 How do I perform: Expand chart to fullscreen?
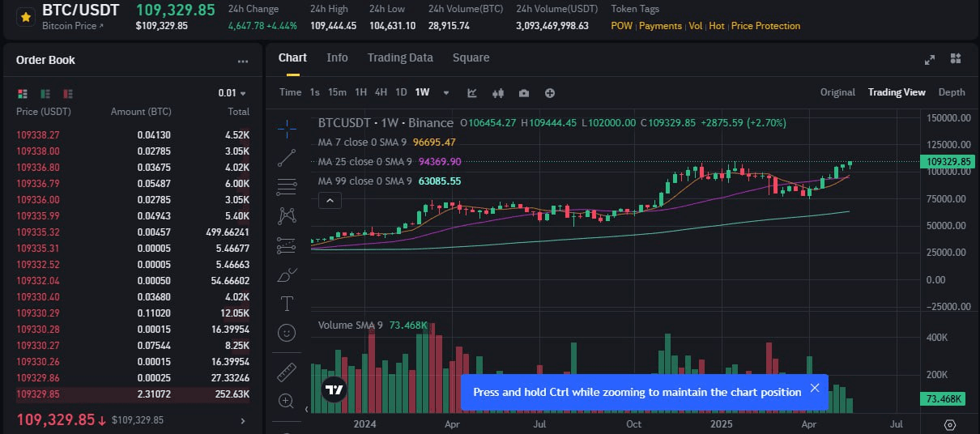(x=931, y=58)
